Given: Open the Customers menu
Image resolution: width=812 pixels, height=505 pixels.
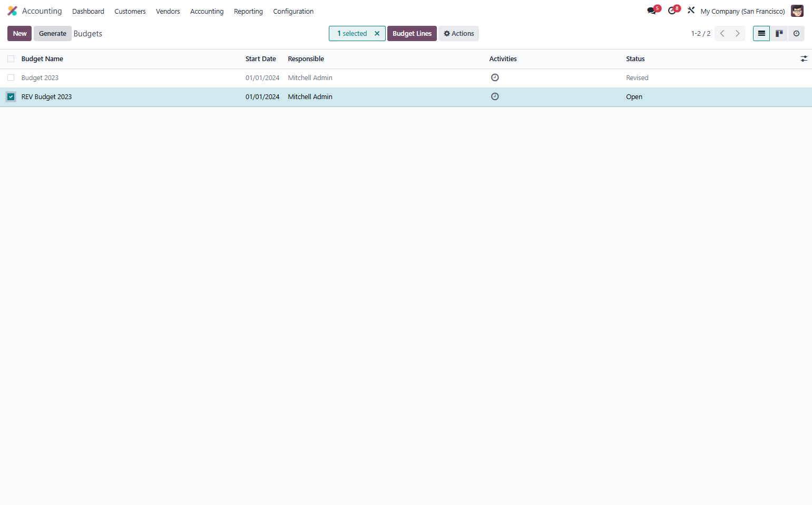Looking at the screenshot, I should click(130, 11).
